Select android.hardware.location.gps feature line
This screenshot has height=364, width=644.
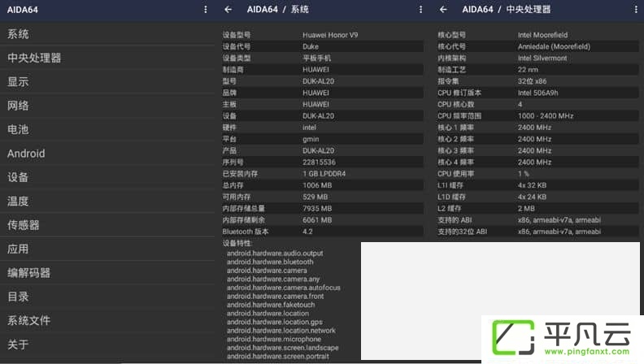274,322
